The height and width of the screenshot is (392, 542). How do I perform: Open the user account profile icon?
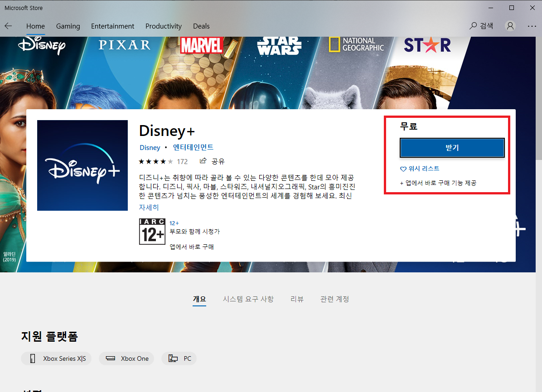[510, 26]
